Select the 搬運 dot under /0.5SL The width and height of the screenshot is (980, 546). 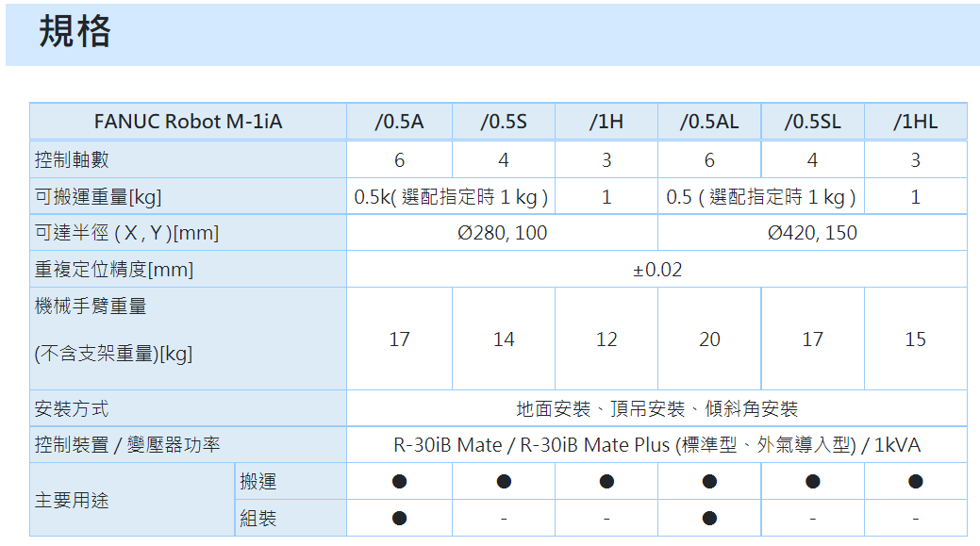click(x=812, y=482)
